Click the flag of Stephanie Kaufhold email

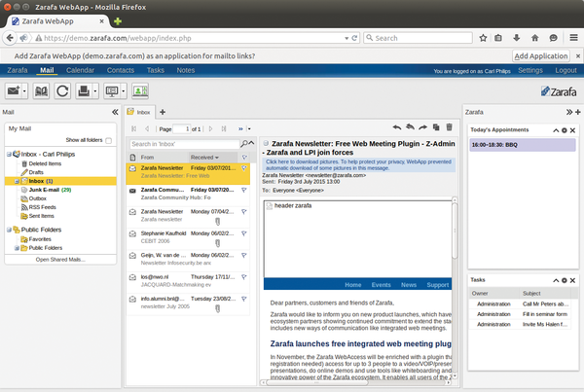(x=244, y=233)
